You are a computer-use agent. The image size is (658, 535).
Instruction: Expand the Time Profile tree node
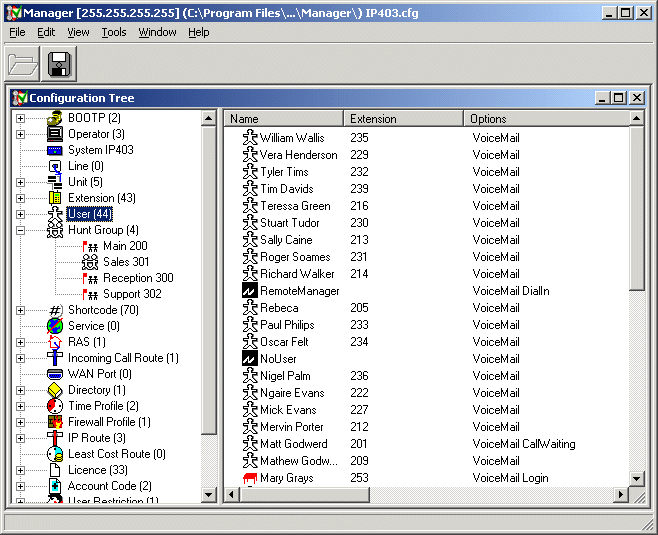pyautogui.click(x=20, y=406)
